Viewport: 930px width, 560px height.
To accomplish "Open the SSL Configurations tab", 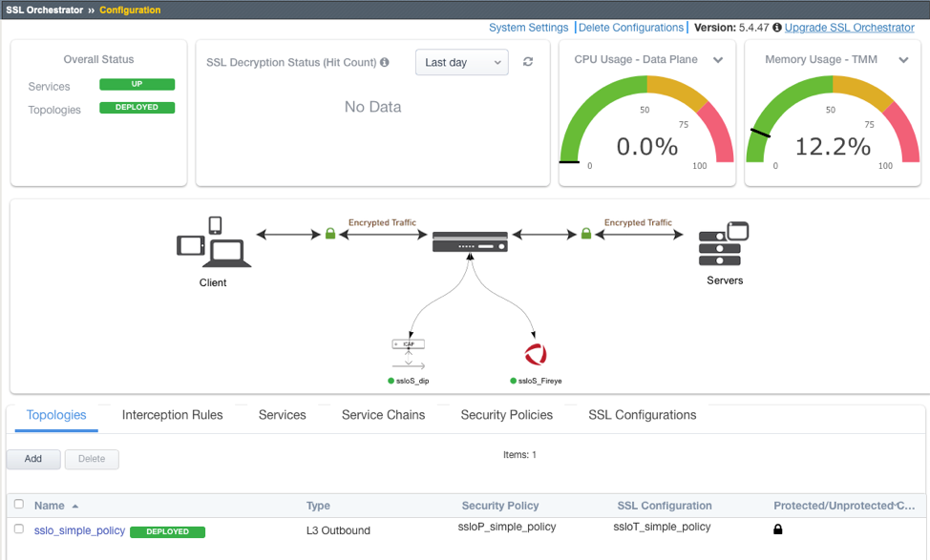I will point(643,415).
